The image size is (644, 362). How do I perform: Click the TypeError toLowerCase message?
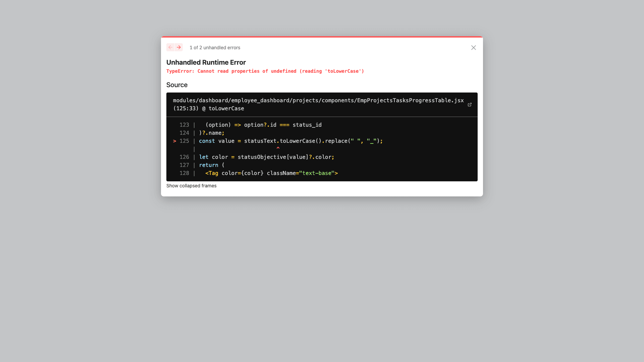click(265, 71)
